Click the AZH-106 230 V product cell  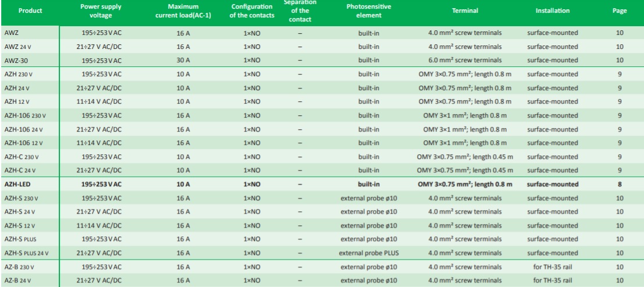[25, 115]
